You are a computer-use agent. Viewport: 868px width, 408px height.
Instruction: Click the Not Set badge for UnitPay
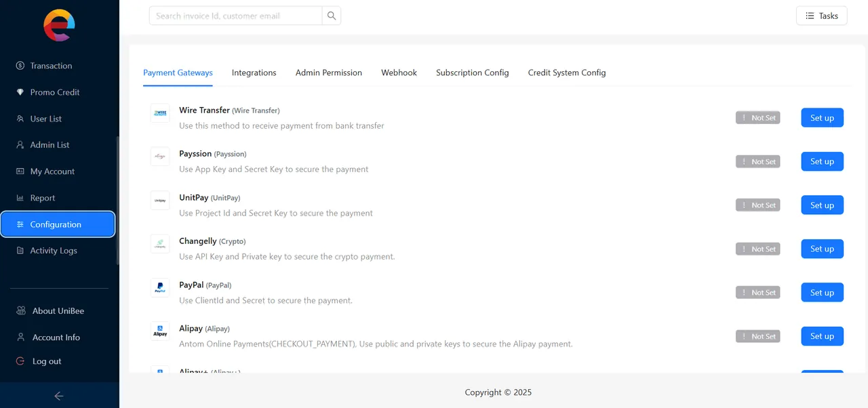[x=758, y=205]
